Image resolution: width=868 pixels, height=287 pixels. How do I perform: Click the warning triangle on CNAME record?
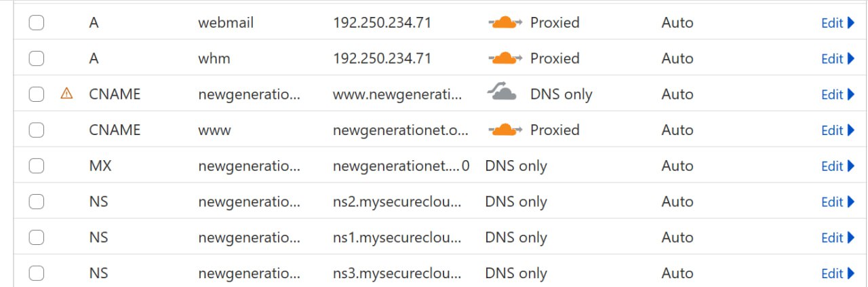pos(66,94)
